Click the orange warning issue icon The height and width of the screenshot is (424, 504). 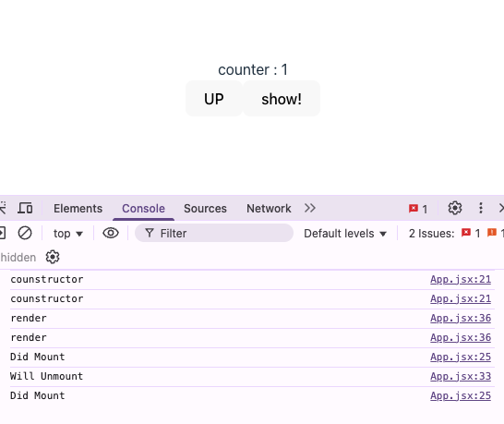(x=492, y=233)
